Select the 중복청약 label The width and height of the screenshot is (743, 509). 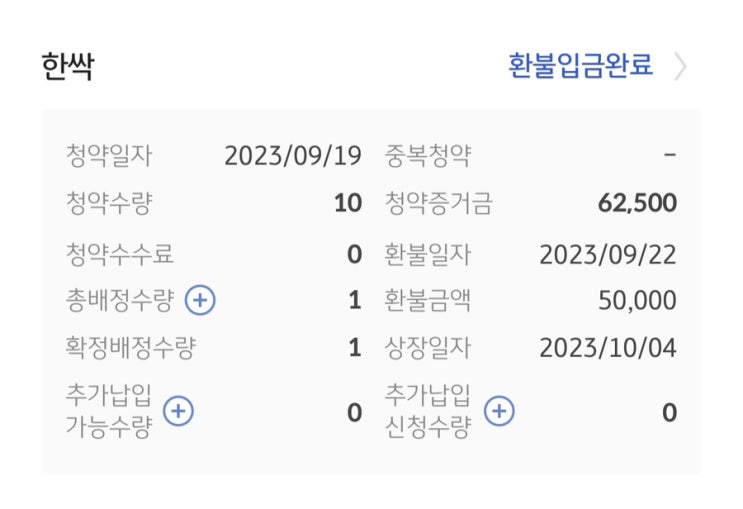(x=427, y=155)
